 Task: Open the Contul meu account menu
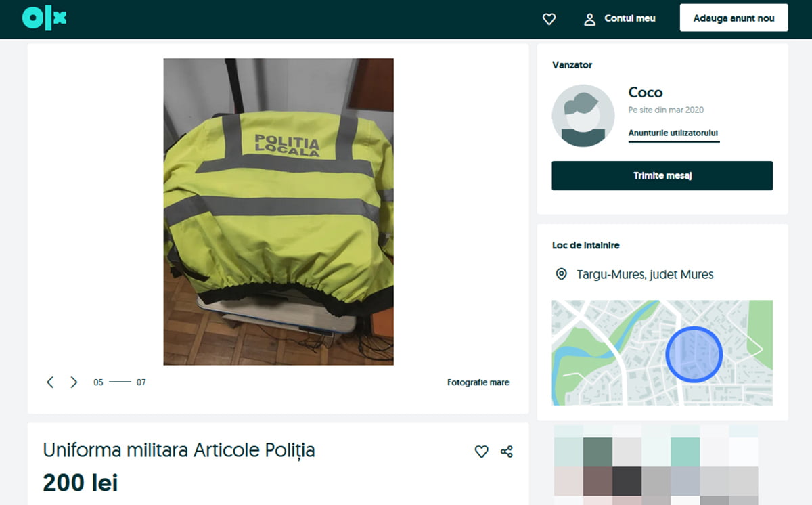click(620, 19)
